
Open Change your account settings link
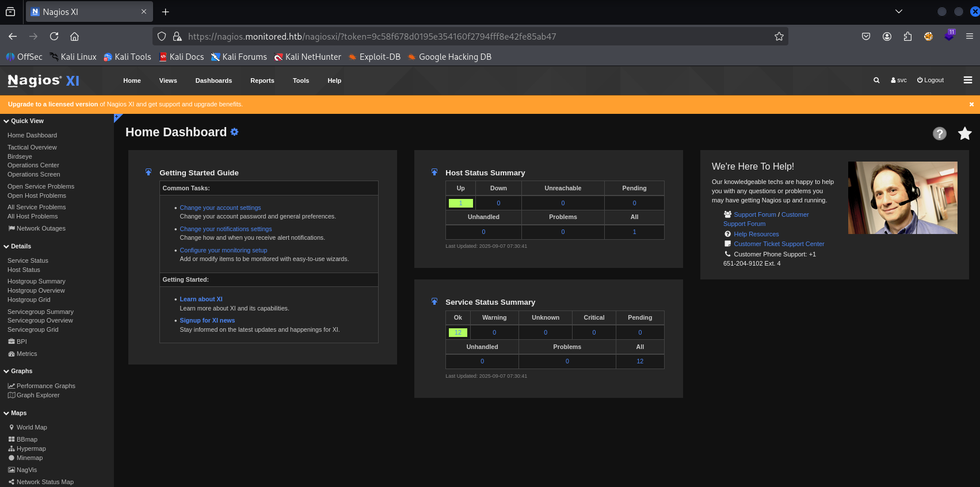pos(220,208)
